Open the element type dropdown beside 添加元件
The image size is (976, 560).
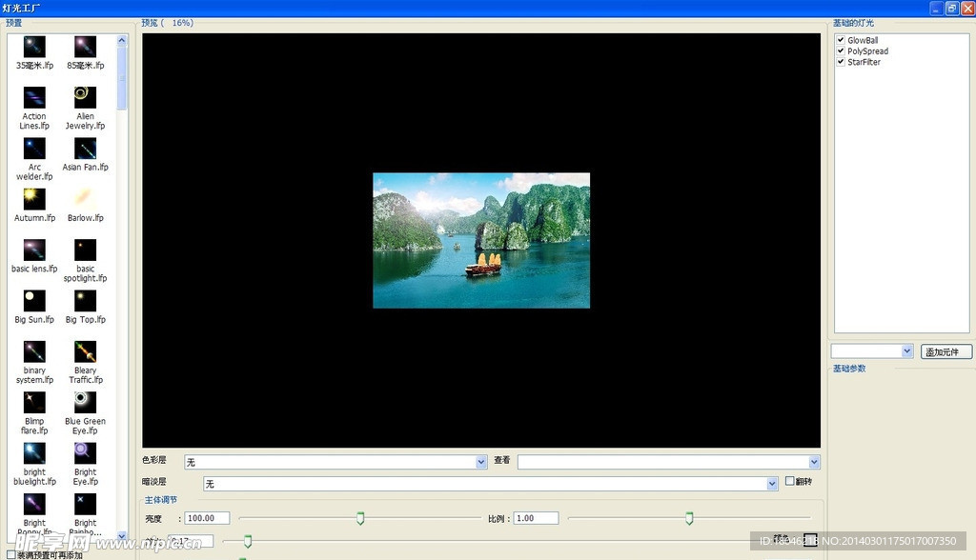point(906,351)
